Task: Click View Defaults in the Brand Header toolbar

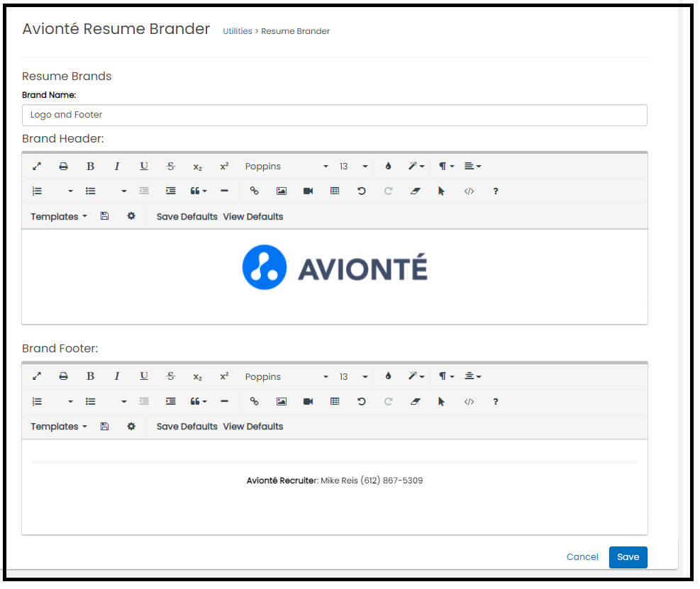Action: point(253,217)
